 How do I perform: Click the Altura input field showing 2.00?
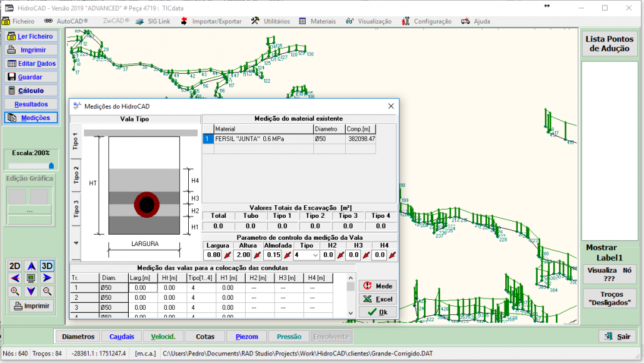(x=243, y=255)
